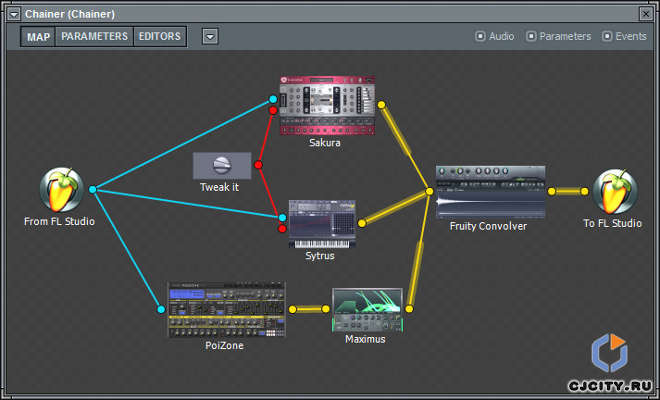Switch to the PARAMETERS tab

click(94, 37)
